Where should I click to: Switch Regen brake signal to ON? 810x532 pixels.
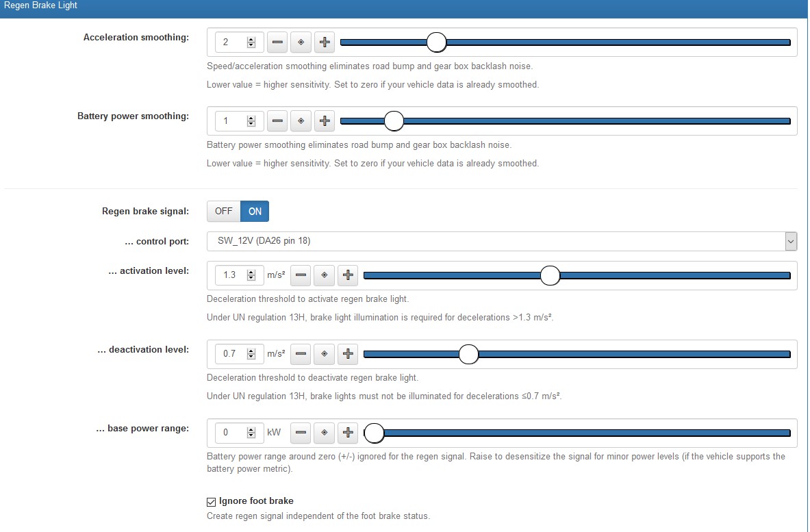tap(255, 212)
